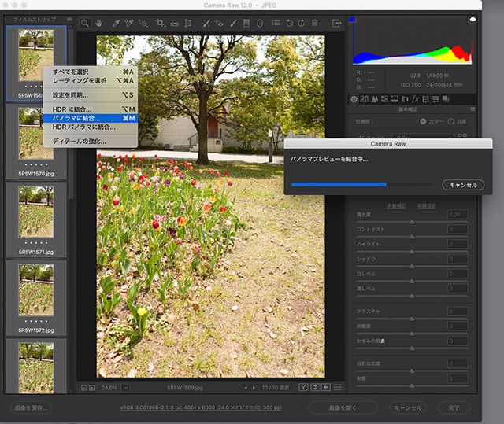This screenshot has width=504, height=424.
Task: Choose HDR パノラマに結合... menu item
Action: point(91,127)
